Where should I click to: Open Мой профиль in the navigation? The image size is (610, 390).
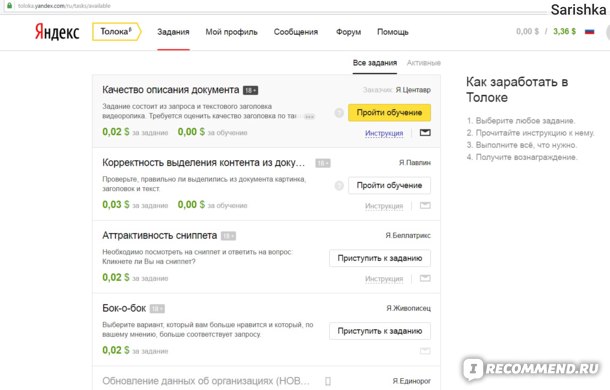[231, 32]
